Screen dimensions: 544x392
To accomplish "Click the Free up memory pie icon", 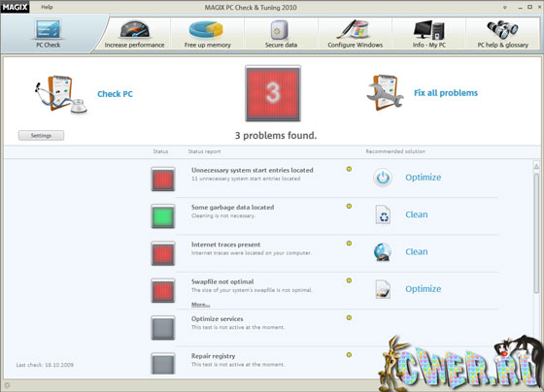I will (206, 29).
